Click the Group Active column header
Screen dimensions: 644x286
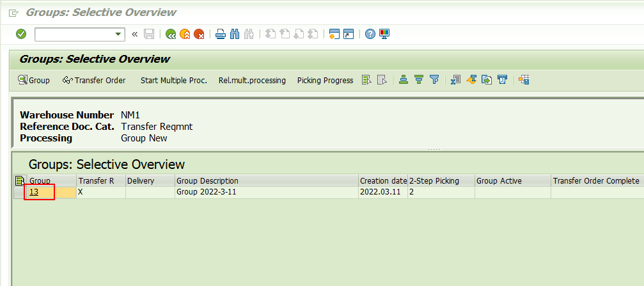[513, 181]
